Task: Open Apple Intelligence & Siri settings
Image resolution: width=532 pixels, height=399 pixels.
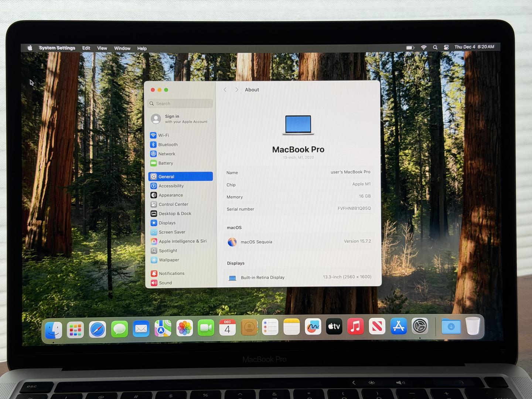Action: point(182,241)
